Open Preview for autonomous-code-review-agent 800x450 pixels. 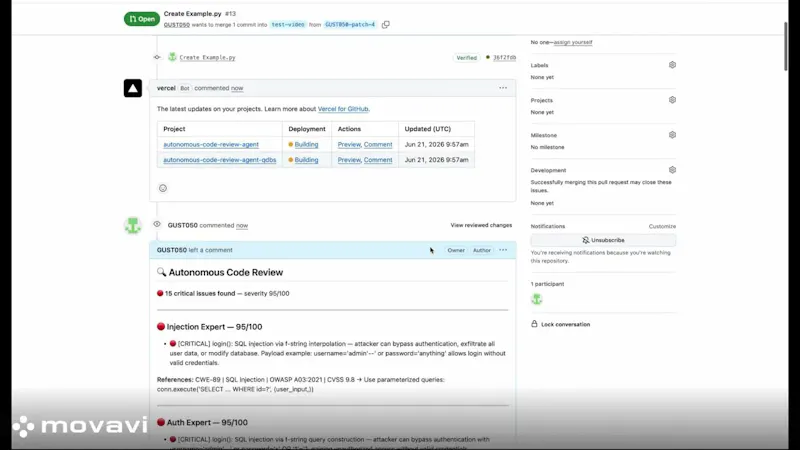point(349,144)
